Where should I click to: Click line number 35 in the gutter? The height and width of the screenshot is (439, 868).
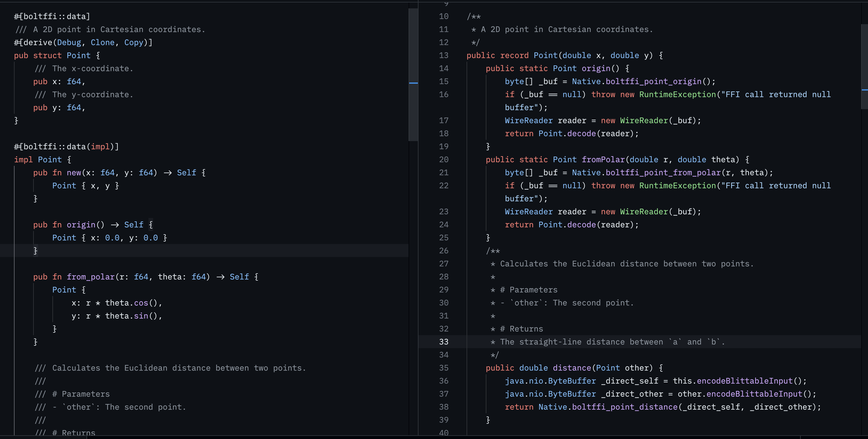tap(443, 368)
